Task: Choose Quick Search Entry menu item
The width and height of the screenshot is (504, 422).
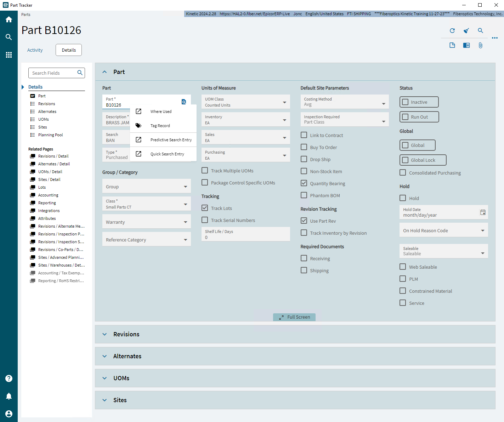Action: click(163, 154)
